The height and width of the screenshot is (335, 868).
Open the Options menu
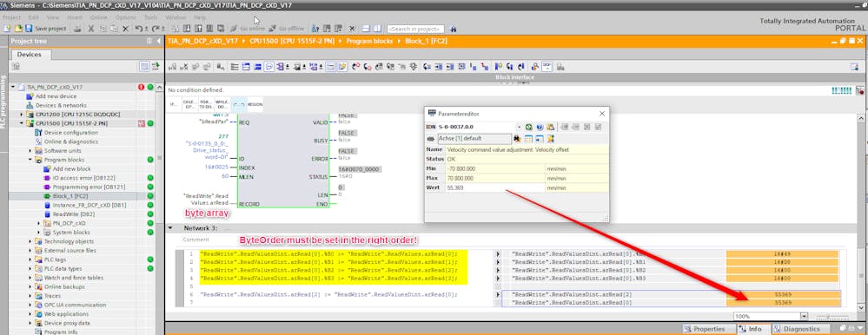click(x=126, y=17)
